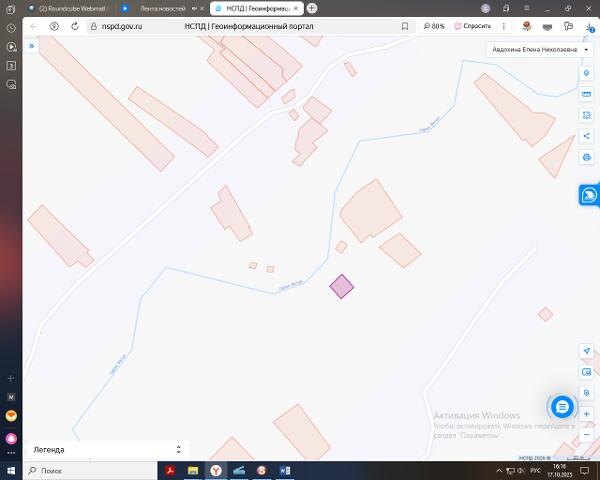Open sidebar history clock icon
This screenshot has width=600, height=480.
pyautogui.click(x=11, y=28)
